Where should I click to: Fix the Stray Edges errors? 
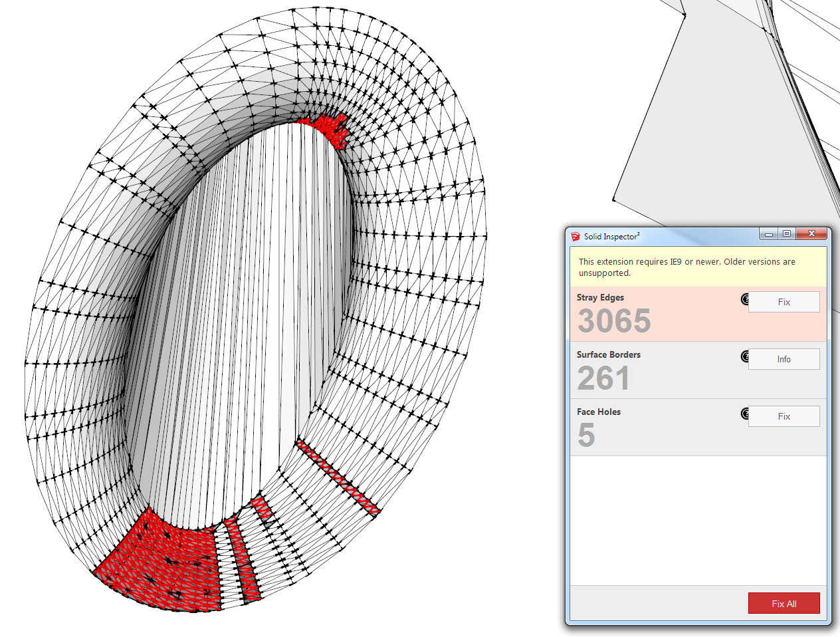[784, 302]
